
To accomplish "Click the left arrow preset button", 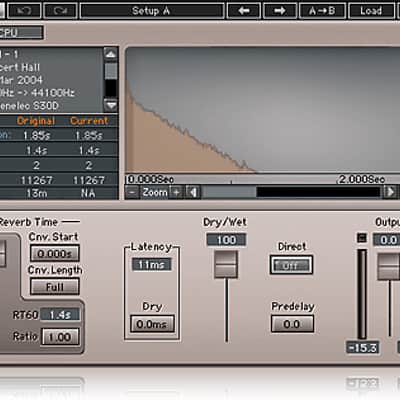I will (x=244, y=11).
